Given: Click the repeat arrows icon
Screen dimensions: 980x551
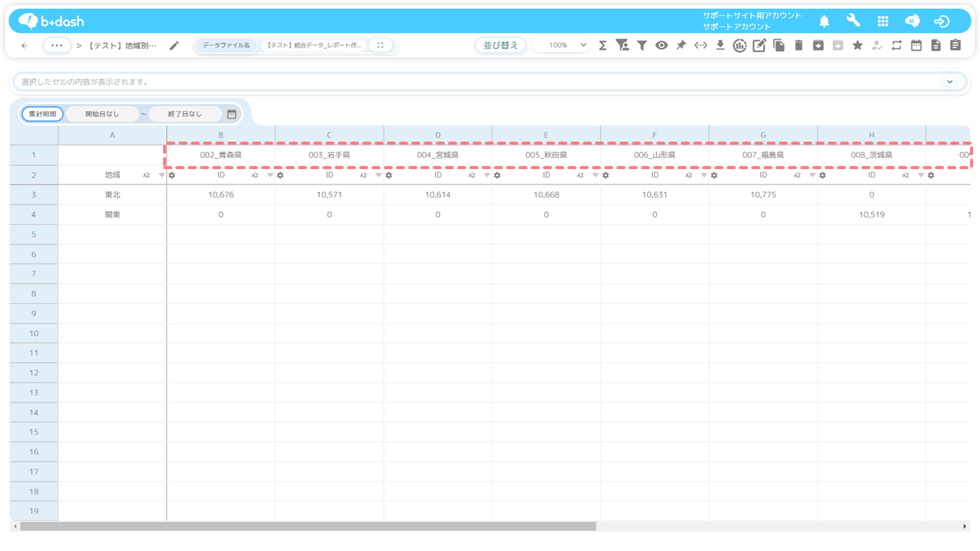Looking at the screenshot, I should (x=897, y=46).
